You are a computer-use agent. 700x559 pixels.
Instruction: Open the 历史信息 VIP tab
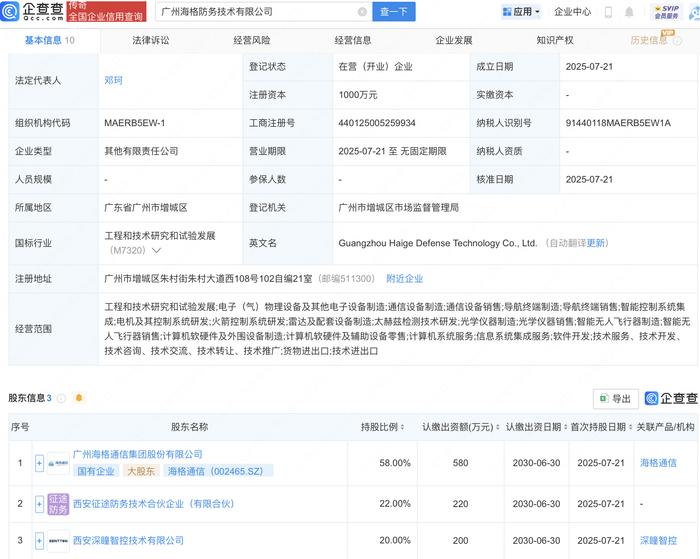(x=649, y=41)
